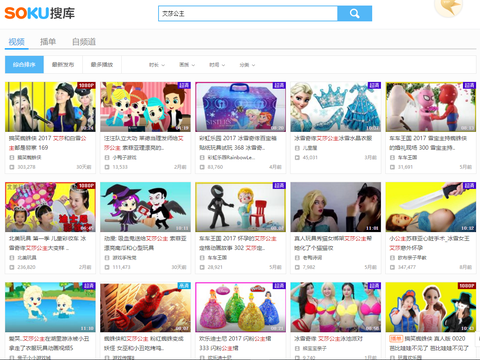Viewport: 480px width, 360px height.
Task: Click play-count icon next to 303,278
Action: [x=12, y=167]
